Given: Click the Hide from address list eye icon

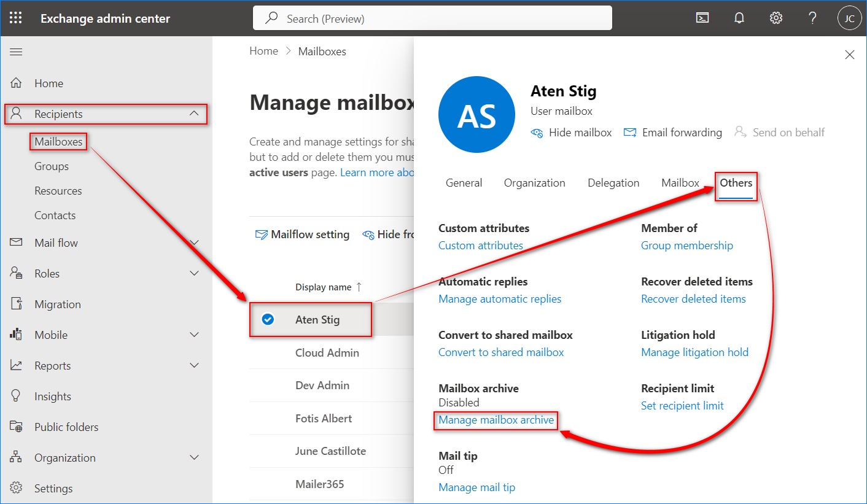Looking at the screenshot, I should pos(368,235).
